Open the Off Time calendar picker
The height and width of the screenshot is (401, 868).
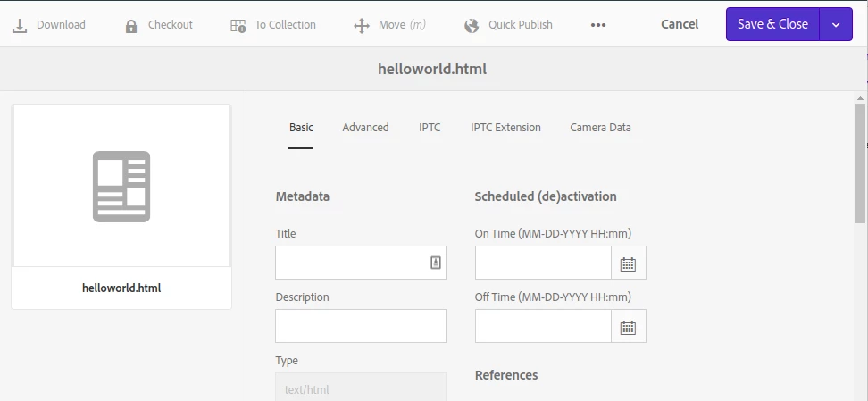point(628,327)
